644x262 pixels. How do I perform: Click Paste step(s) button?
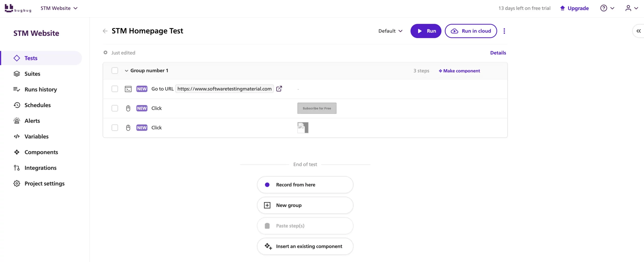coord(305,226)
